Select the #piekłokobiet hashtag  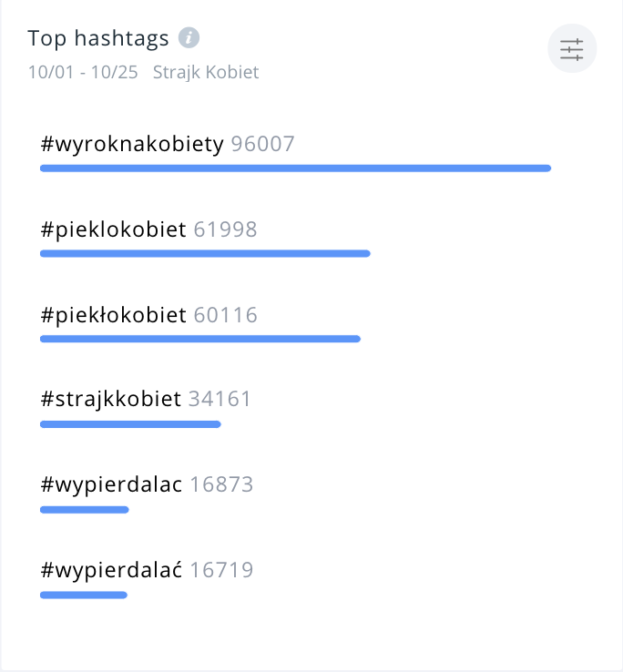pos(114,315)
